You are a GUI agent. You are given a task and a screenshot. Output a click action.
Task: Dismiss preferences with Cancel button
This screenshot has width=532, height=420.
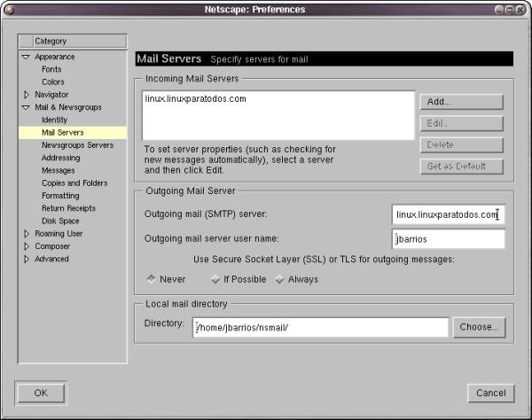(490, 393)
